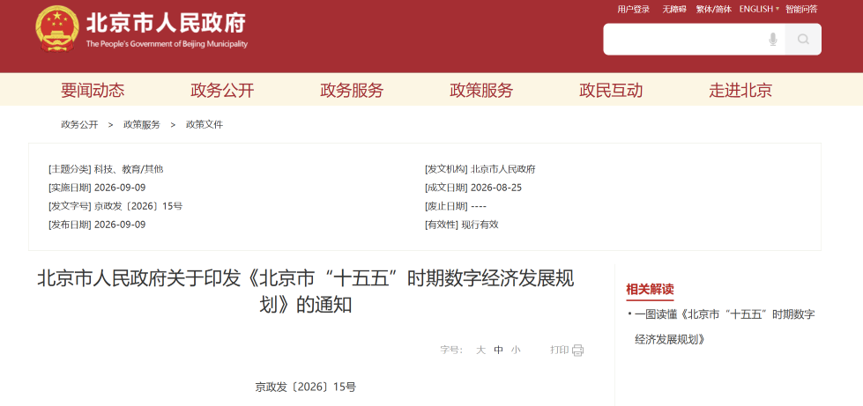Switch between 繁体/简体 characters
This screenshot has width=863, height=406.
tap(714, 9)
